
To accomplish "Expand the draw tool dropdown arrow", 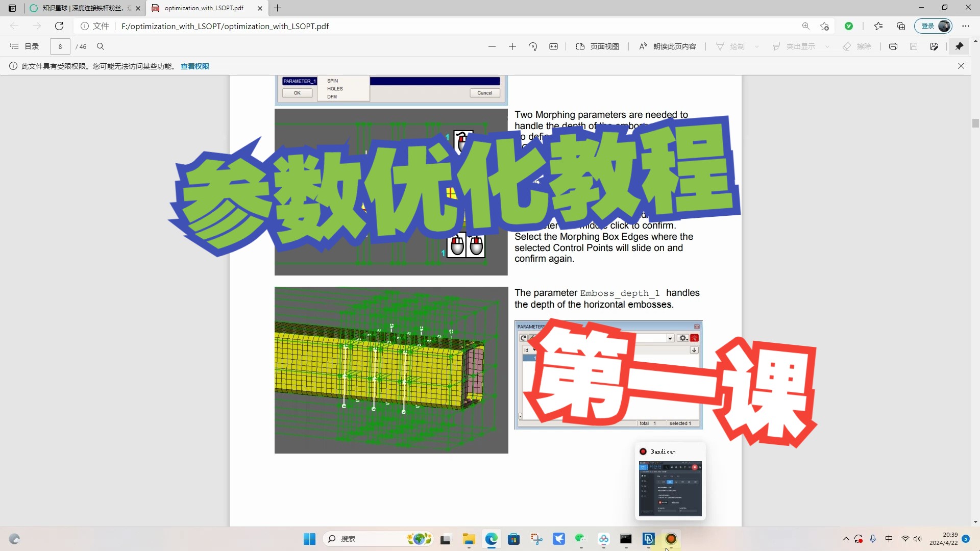I will click(756, 46).
